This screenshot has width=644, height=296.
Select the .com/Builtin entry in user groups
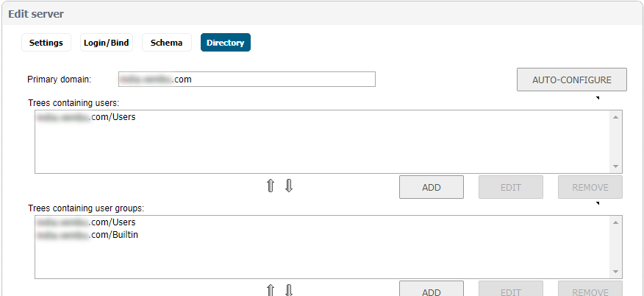(x=87, y=235)
